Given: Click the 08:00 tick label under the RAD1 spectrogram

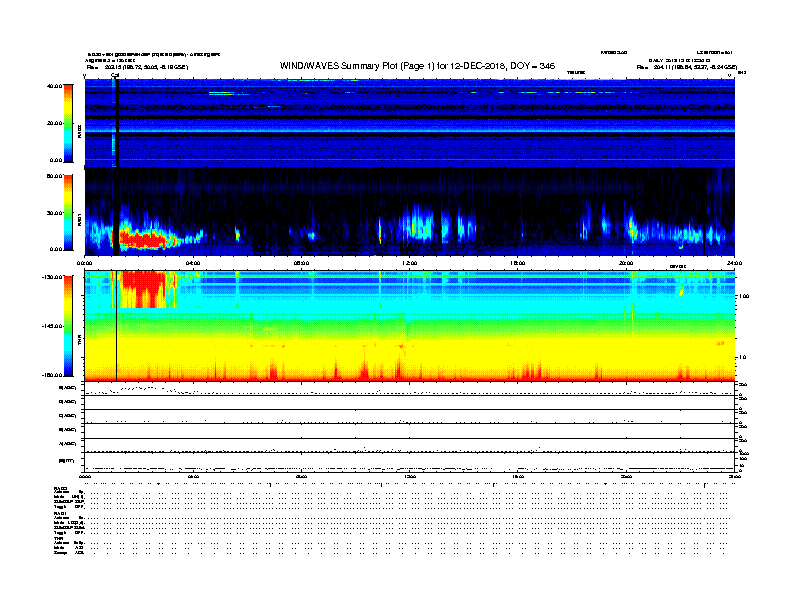Looking at the screenshot, I should pos(301,263).
